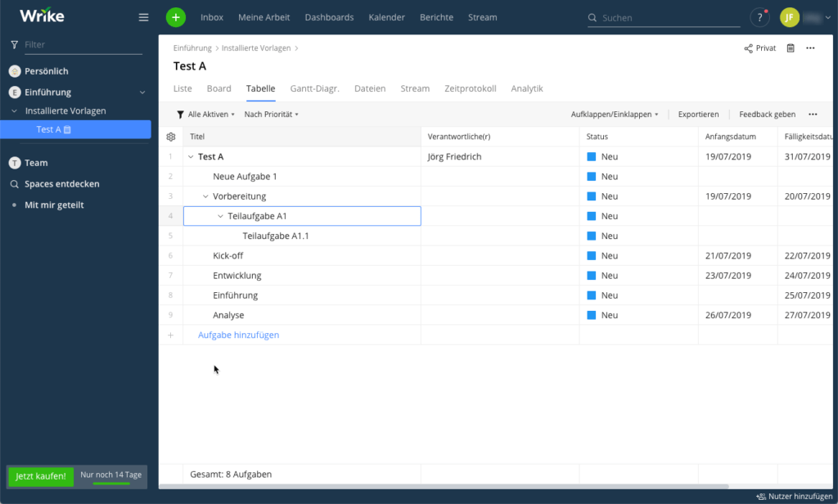Collapse the Vorbereitung task row
Image resolution: width=838 pixels, height=504 pixels.
[x=205, y=196]
